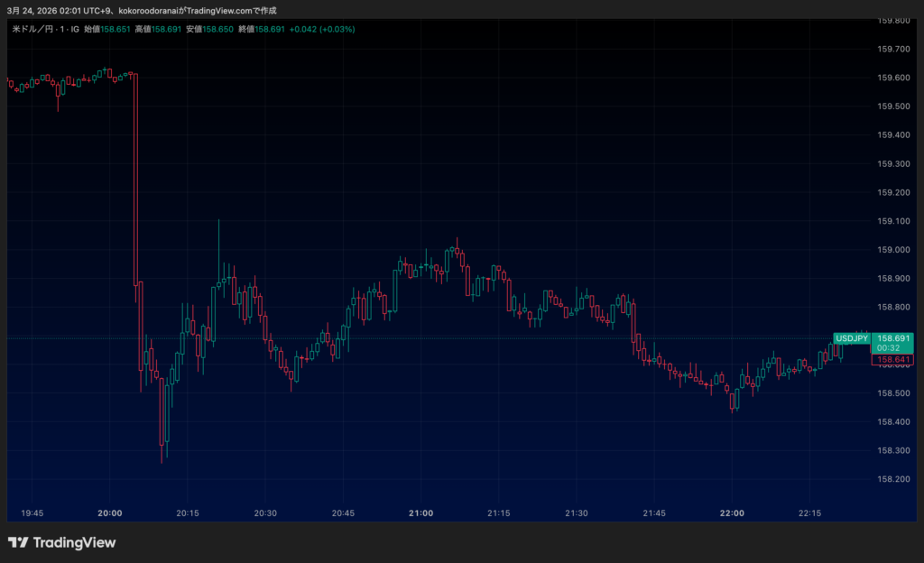The height and width of the screenshot is (563, 924).
Task: Click the 高値 high value in legend
Action: (166, 29)
